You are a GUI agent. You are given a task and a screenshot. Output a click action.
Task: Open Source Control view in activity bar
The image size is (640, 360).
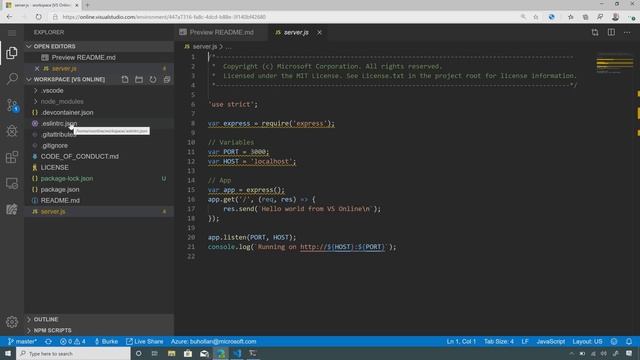(x=12, y=105)
